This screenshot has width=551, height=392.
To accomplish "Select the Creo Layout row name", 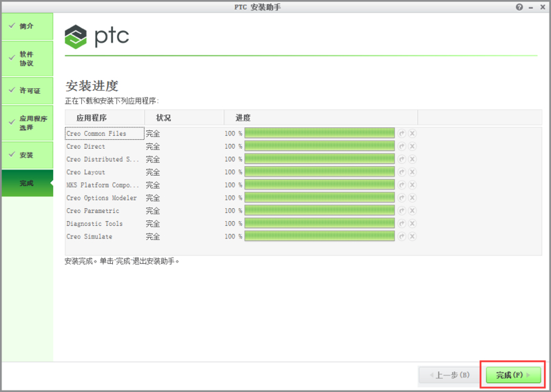I will (x=85, y=172).
